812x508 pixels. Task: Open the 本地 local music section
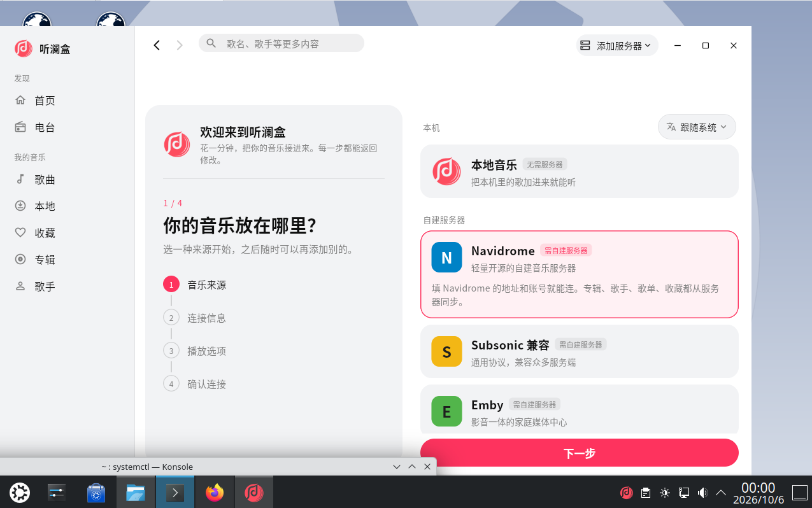tap(68, 206)
